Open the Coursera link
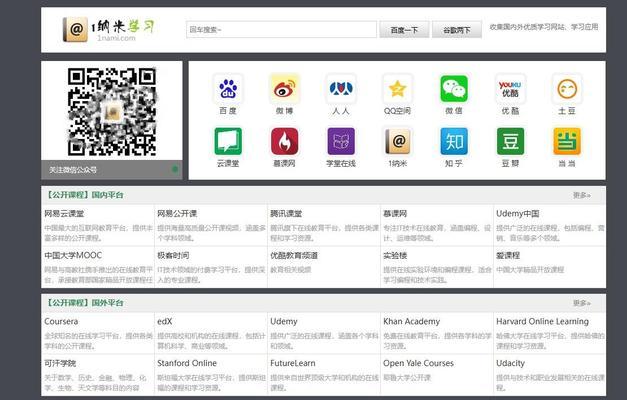 [x=61, y=321]
